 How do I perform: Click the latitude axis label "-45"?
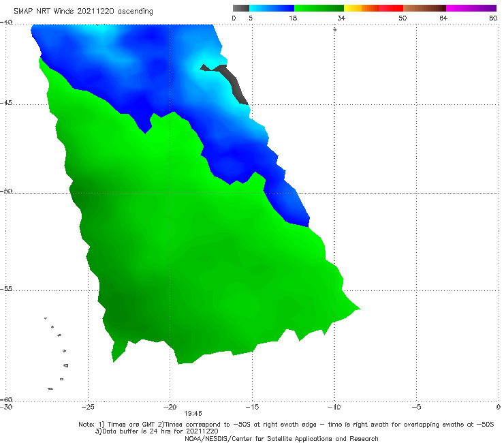pos(6,103)
